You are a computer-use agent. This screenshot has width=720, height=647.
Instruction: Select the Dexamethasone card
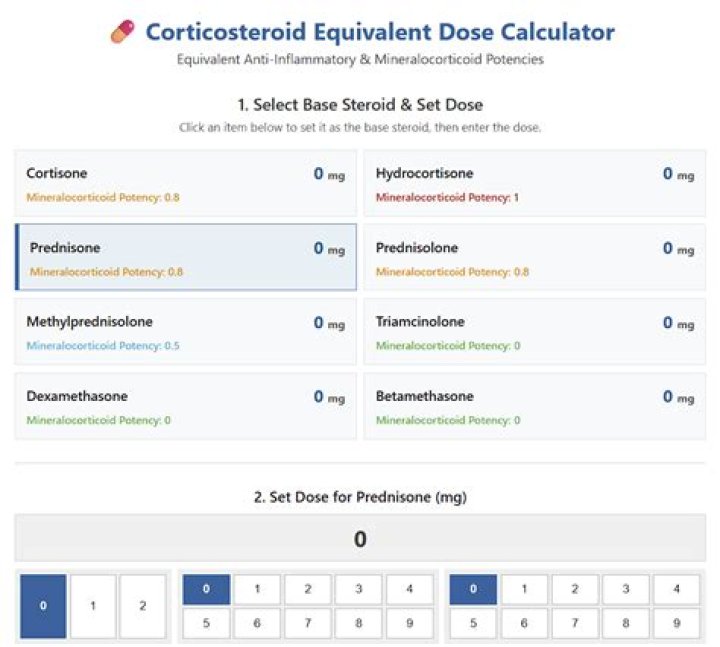point(186,406)
